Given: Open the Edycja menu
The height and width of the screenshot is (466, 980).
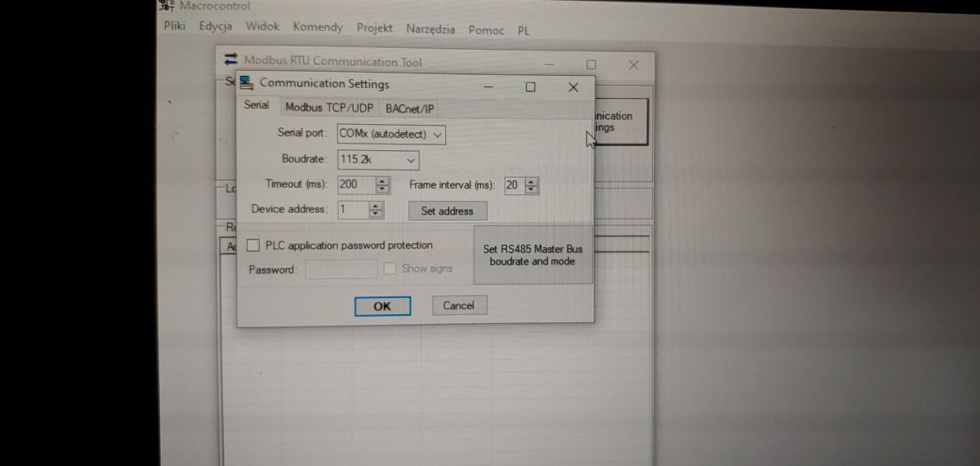Looking at the screenshot, I should pos(216,26).
